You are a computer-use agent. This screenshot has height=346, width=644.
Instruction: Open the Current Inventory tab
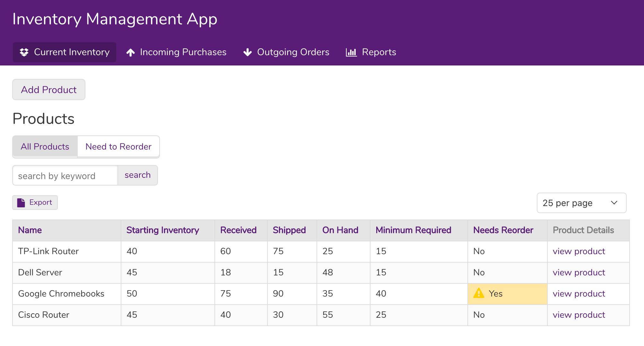click(65, 52)
